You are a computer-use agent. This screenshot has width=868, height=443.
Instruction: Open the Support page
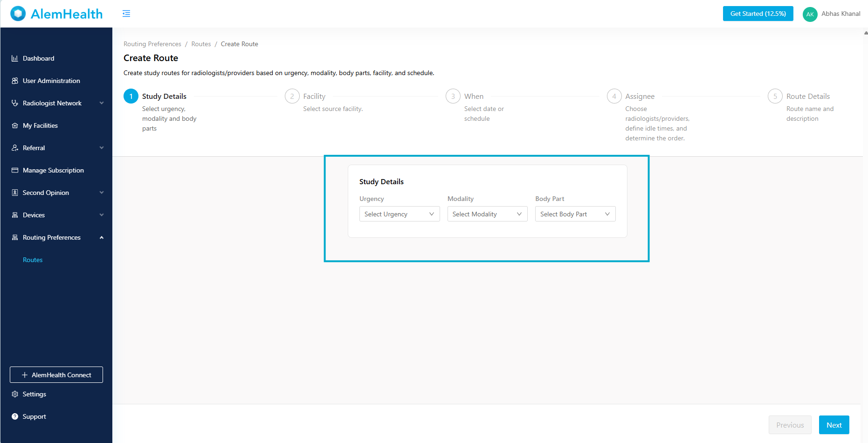(56, 416)
